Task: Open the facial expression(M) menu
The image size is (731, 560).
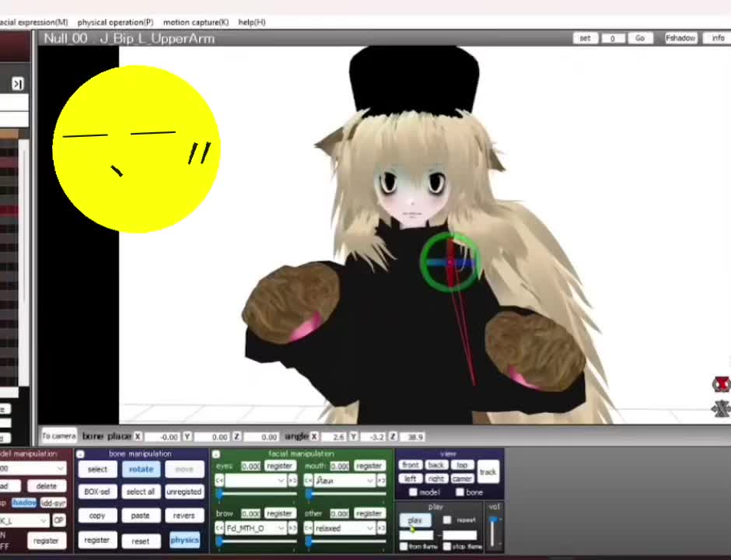Action: (x=33, y=23)
